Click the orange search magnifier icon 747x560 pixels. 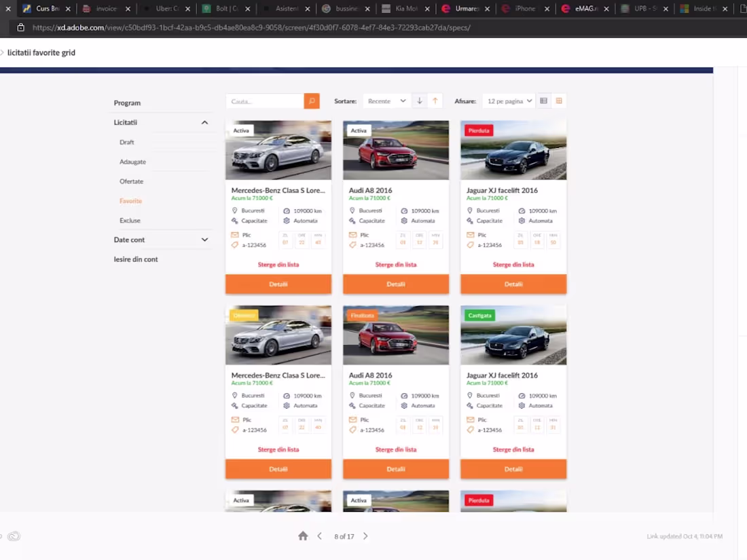[x=311, y=100]
